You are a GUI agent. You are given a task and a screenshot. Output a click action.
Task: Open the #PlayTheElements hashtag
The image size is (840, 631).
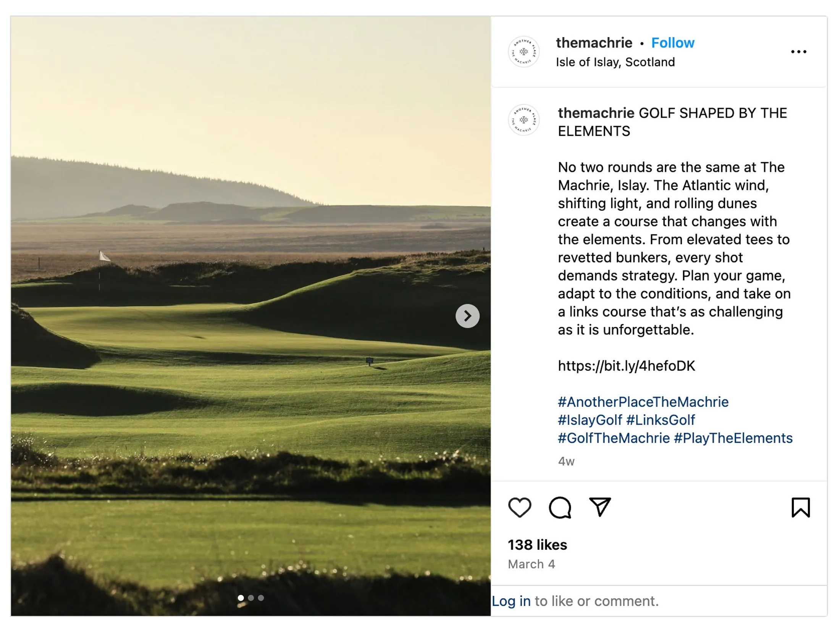click(733, 438)
